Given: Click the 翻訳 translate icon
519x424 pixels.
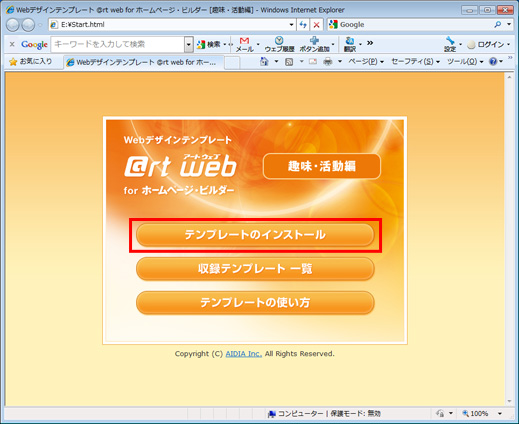Looking at the screenshot, I should [x=350, y=44].
